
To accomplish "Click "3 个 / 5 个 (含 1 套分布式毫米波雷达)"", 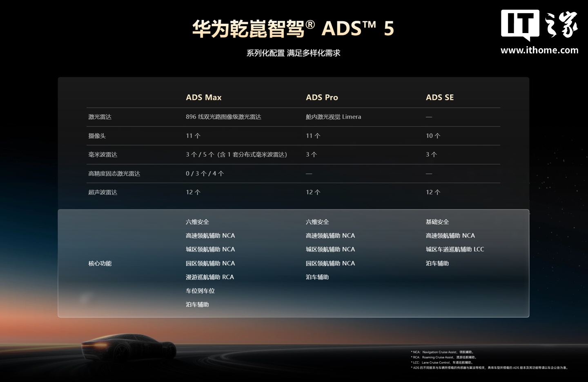I will click(x=236, y=155).
